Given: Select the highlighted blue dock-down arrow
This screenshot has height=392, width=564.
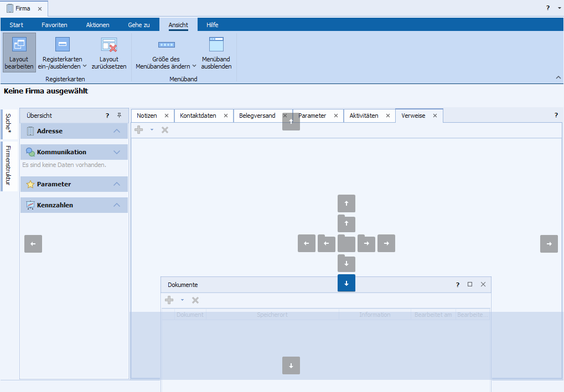Looking at the screenshot, I should 346,283.
